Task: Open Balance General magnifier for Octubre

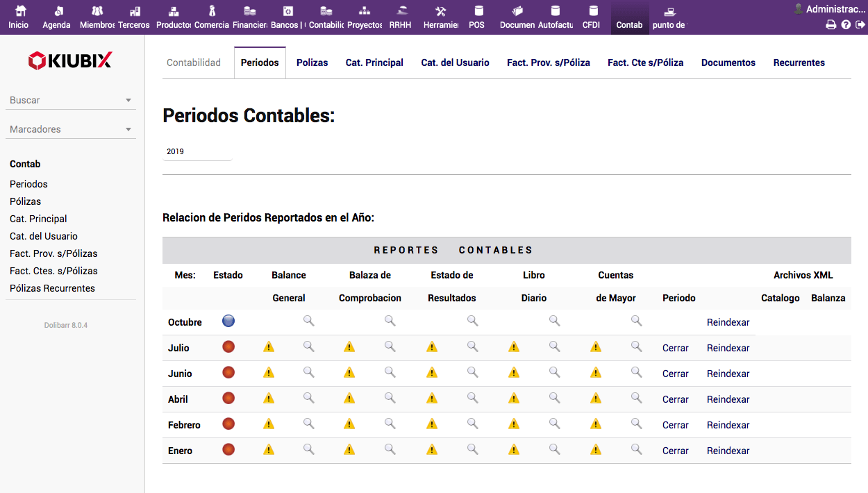Action: (x=309, y=321)
